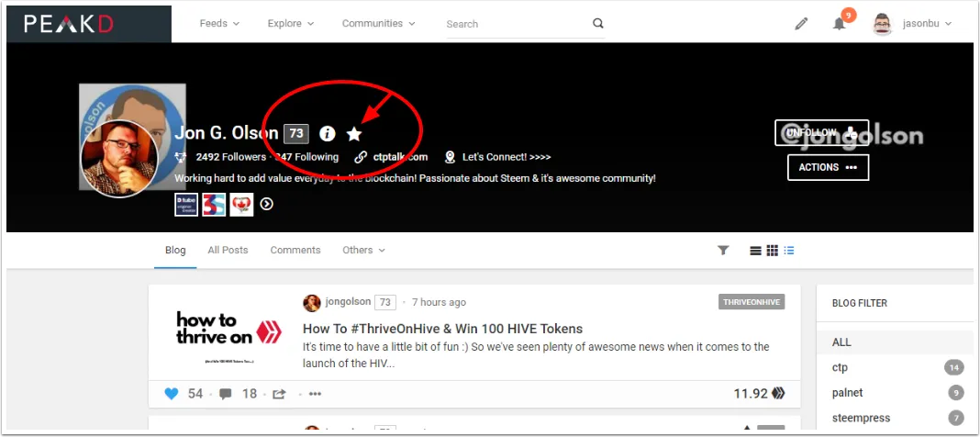
Task: Click the search magnifier icon
Action: (598, 23)
